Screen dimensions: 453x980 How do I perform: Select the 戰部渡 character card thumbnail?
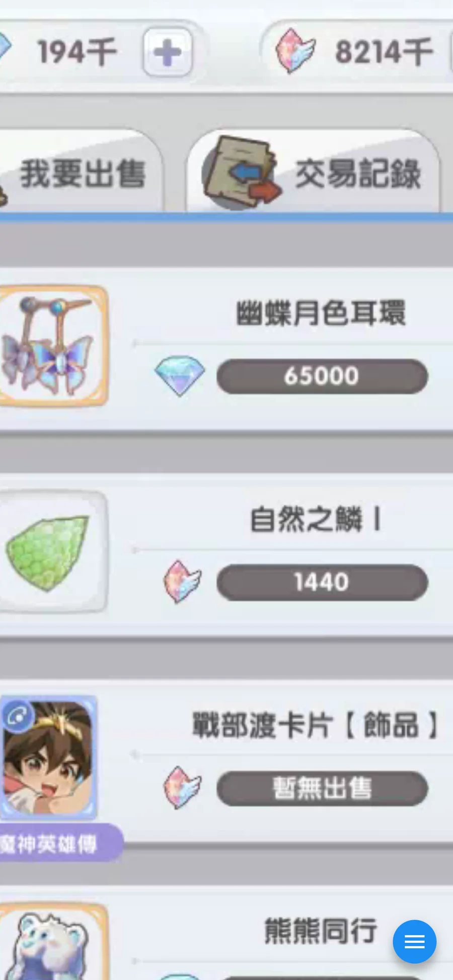click(x=48, y=758)
